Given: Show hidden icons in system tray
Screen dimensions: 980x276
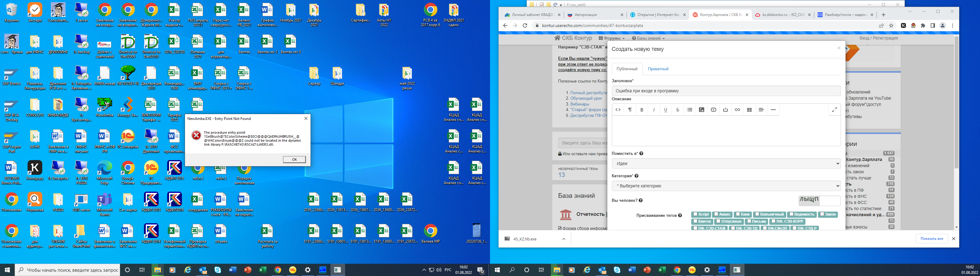Looking at the screenshot, I should pyautogui.click(x=424, y=270).
